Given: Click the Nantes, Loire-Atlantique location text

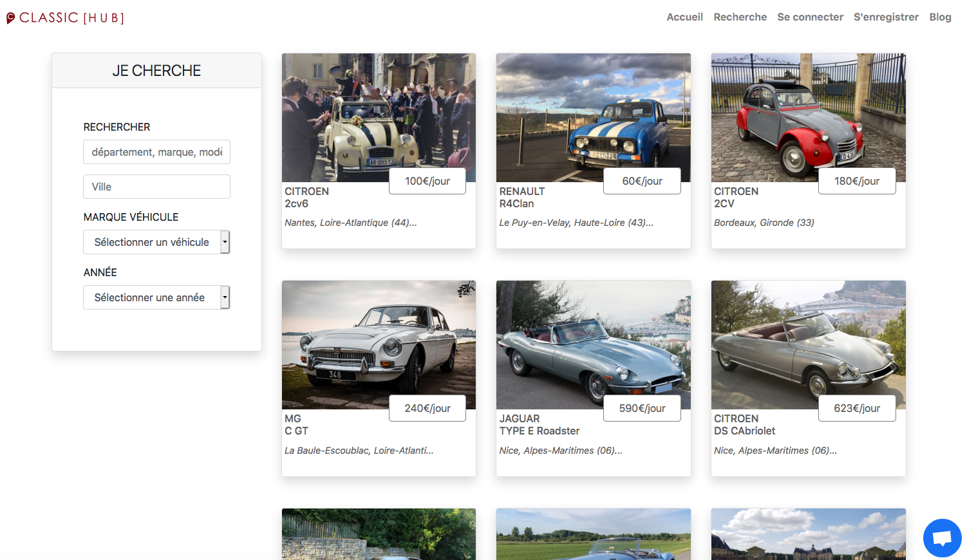Looking at the screenshot, I should pos(351,223).
